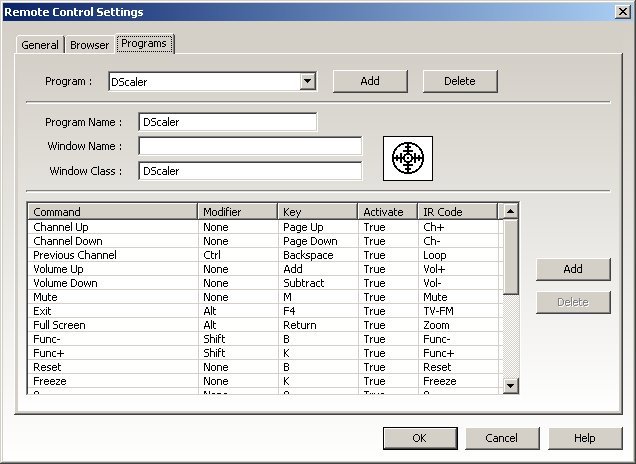The image size is (636, 464).
Task: Click the Activate column header
Action: (x=388, y=212)
